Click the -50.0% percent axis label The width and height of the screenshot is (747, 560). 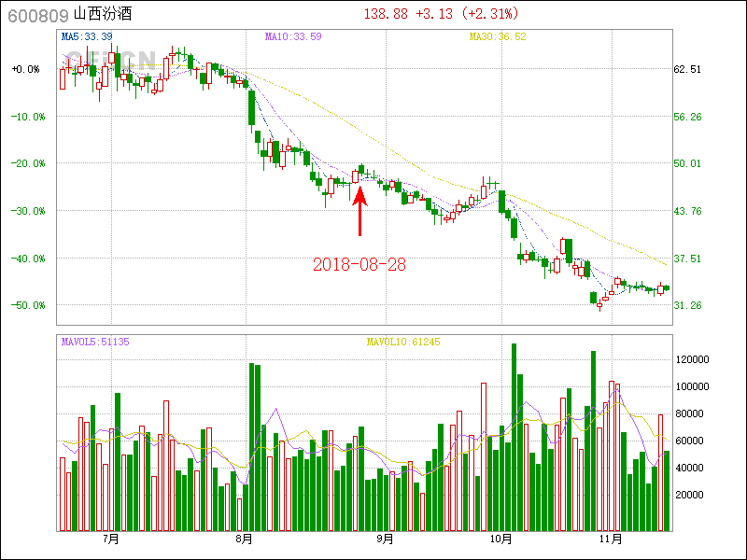(x=25, y=305)
